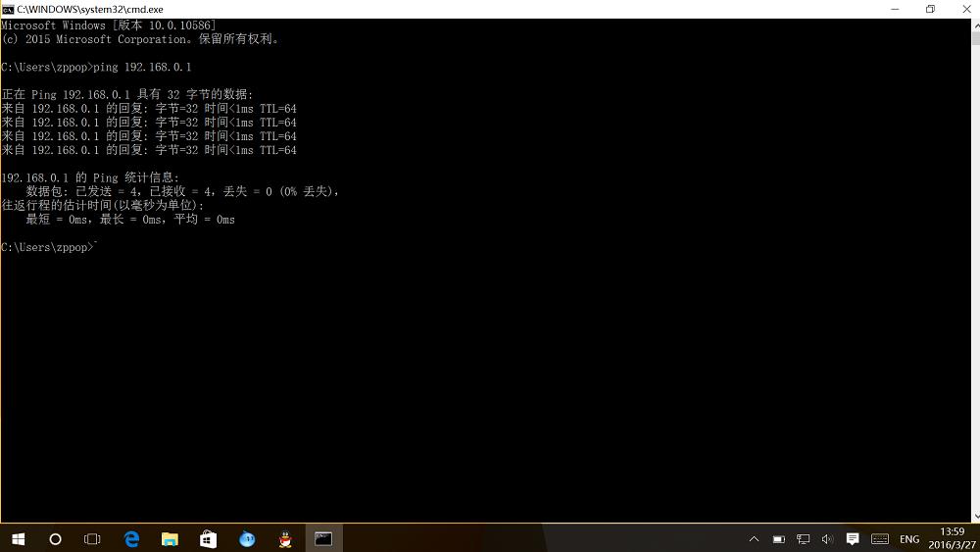The image size is (980, 552).
Task: Click the last 'C:\Users\zppop>' prompt
Action: pos(47,247)
